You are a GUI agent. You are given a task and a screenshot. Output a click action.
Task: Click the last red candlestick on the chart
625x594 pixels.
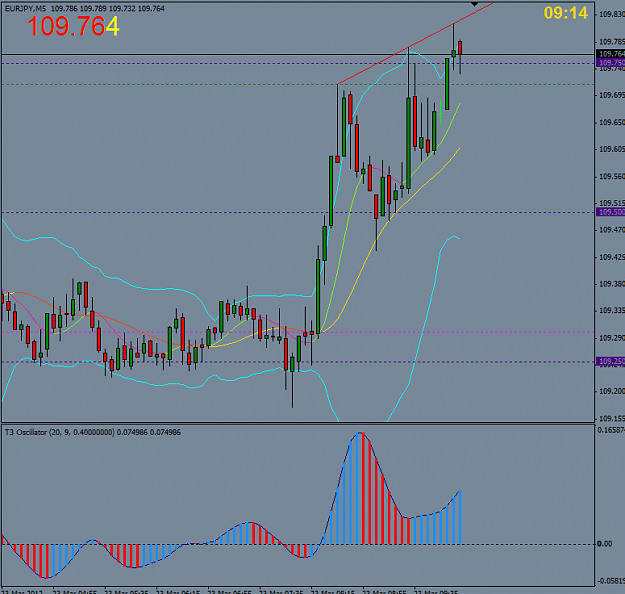[x=460, y=48]
